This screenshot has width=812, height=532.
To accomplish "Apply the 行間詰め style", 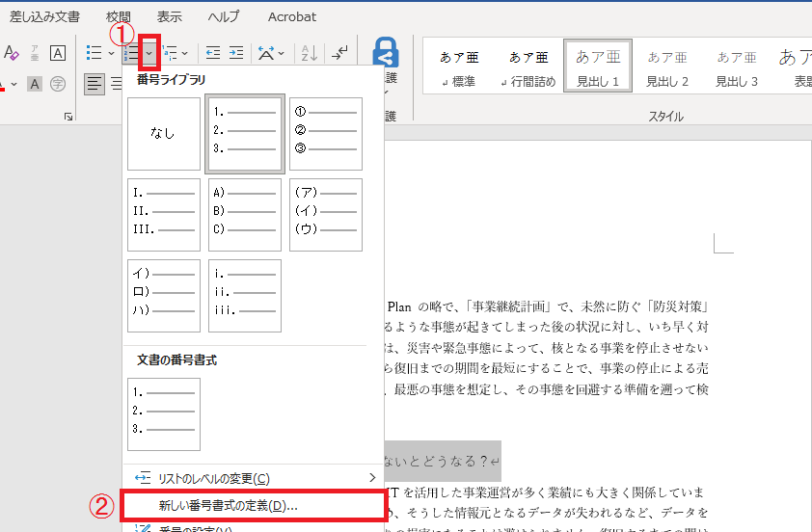I will [x=528, y=67].
